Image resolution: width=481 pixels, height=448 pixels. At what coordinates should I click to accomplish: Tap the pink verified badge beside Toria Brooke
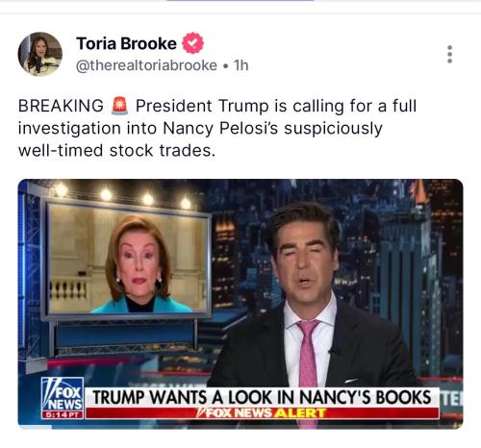click(192, 43)
